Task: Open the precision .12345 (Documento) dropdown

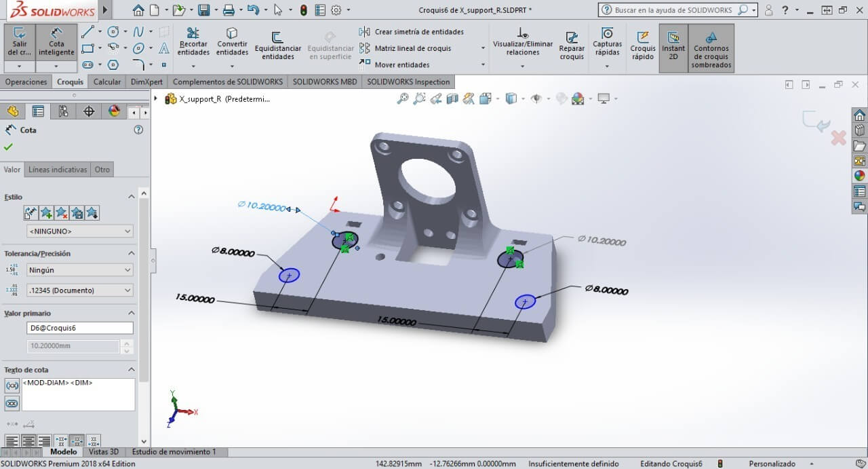Action: point(79,290)
